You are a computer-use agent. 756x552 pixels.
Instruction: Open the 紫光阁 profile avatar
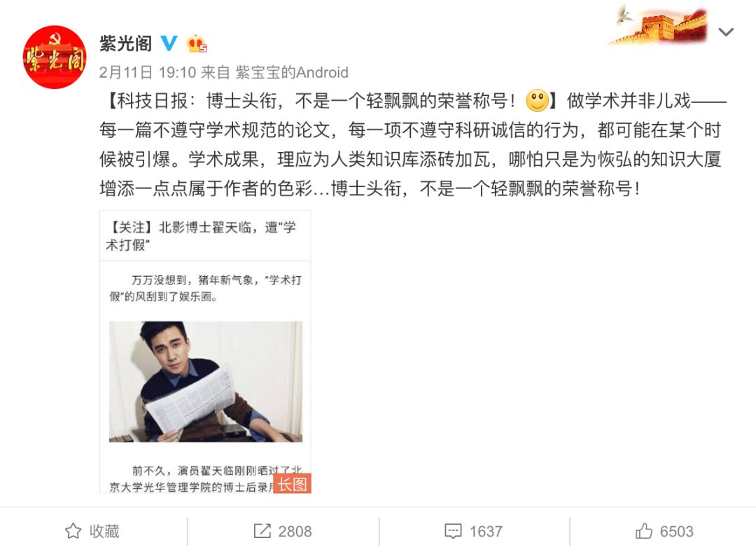point(55,57)
